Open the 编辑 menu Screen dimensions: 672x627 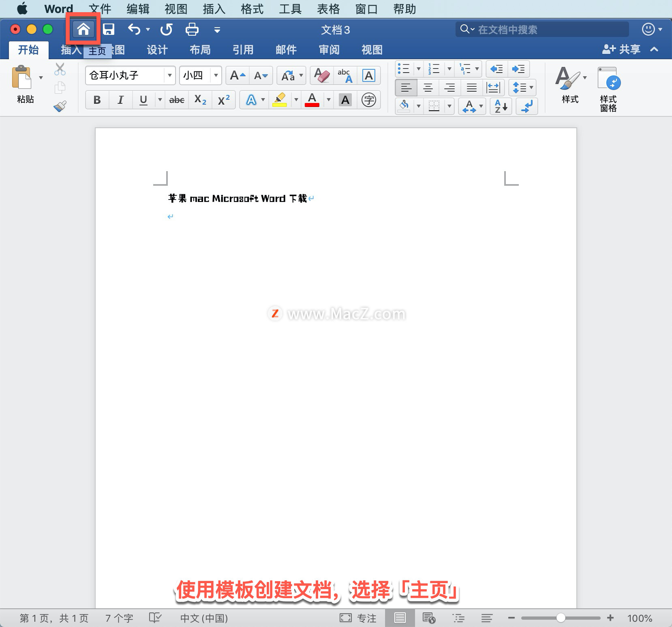point(138,9)
